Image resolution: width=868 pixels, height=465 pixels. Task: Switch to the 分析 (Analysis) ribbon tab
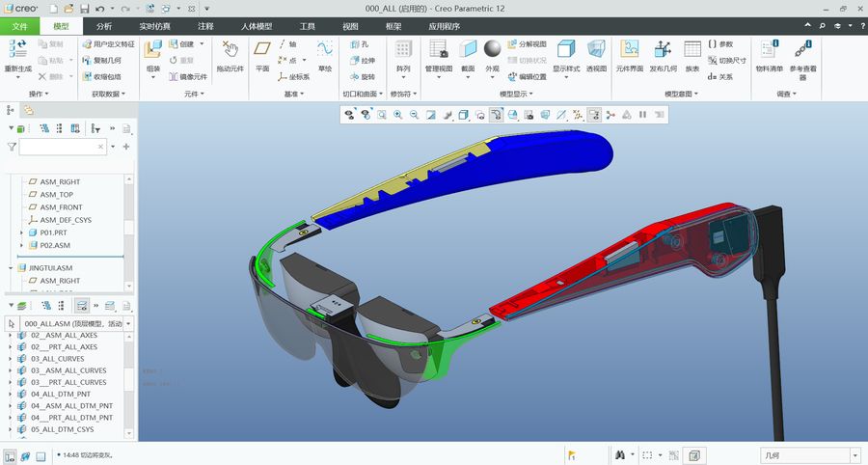[104, 26]
